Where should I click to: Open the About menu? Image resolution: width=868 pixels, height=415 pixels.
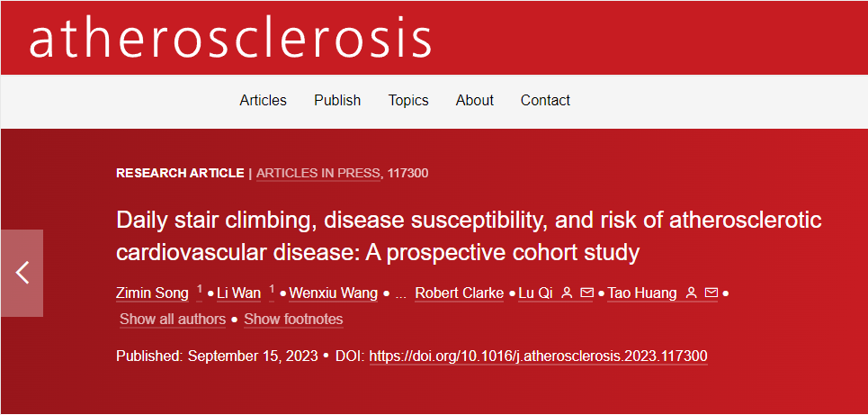pyautogui.click(x=474, y=100)
